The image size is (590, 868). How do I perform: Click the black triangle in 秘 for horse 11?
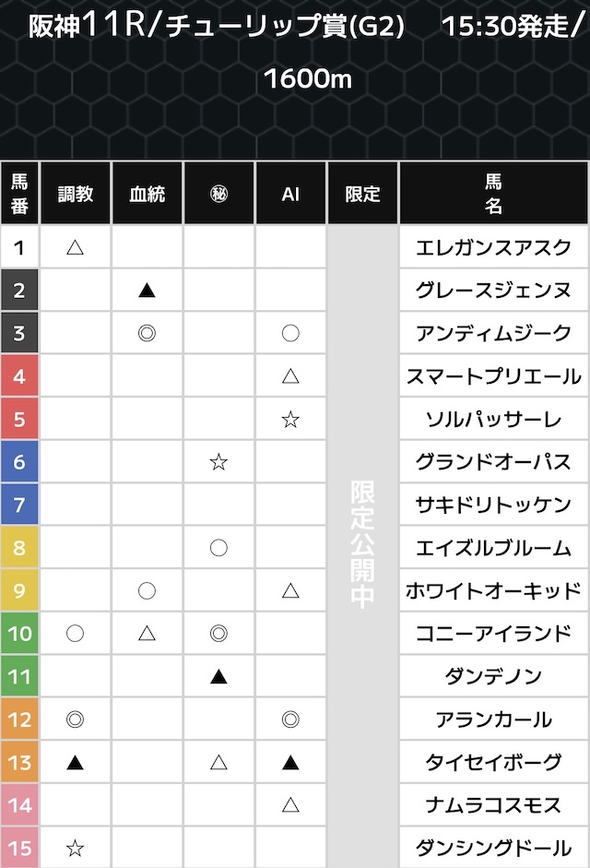(218, 676)
